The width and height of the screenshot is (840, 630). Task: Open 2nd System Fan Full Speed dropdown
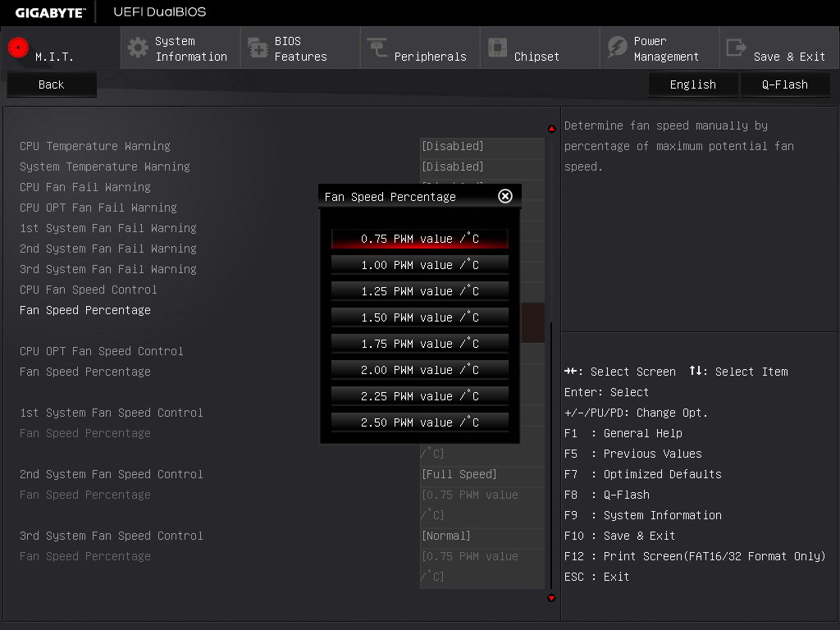click(x=482, y=474)
